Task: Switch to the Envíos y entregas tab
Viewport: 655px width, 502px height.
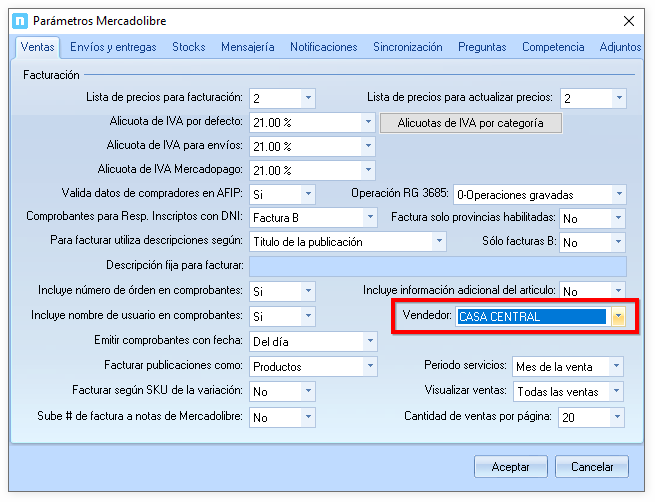Action: (114, 47)
